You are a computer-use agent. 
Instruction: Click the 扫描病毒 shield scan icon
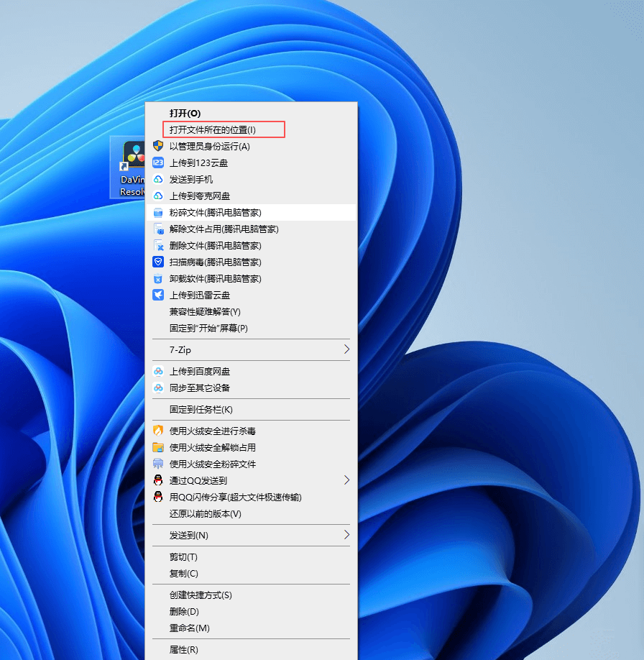[x=157, y=262]
